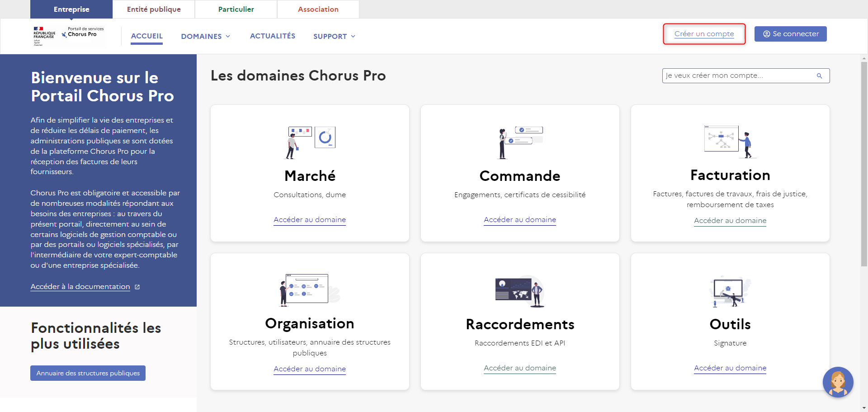Switch to the Particulier tab
The height and width of the screenshot is (412, 868).
[x=236, y=9]
